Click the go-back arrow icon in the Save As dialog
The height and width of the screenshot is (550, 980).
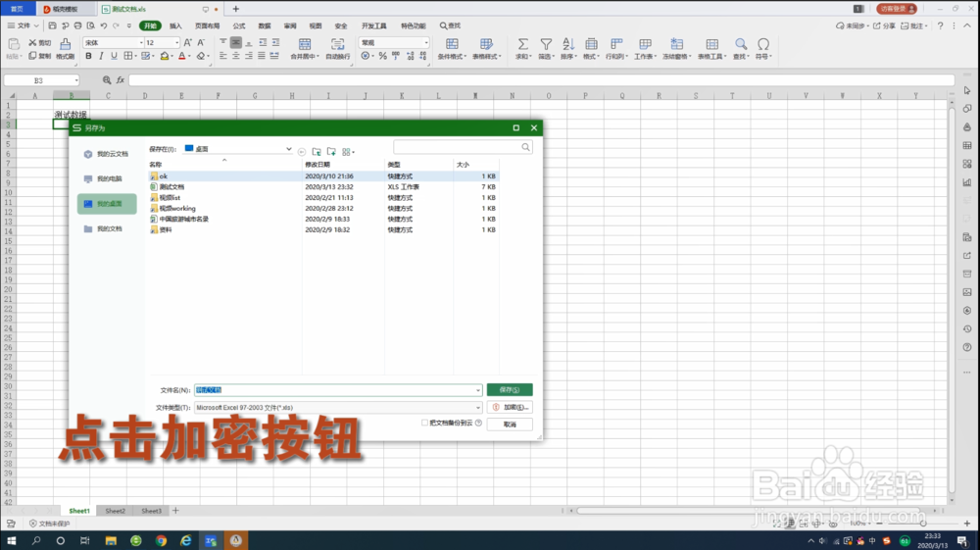(x=302, y=152)
